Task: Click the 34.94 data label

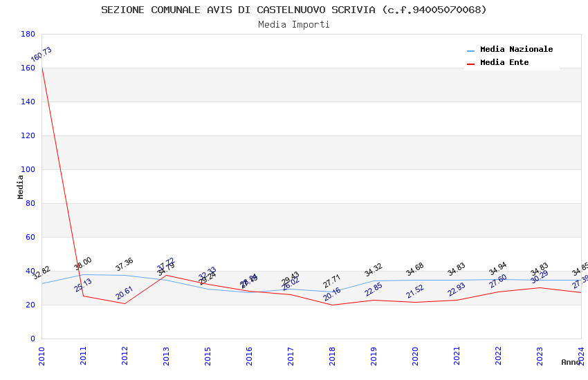Action: point(497,269)
